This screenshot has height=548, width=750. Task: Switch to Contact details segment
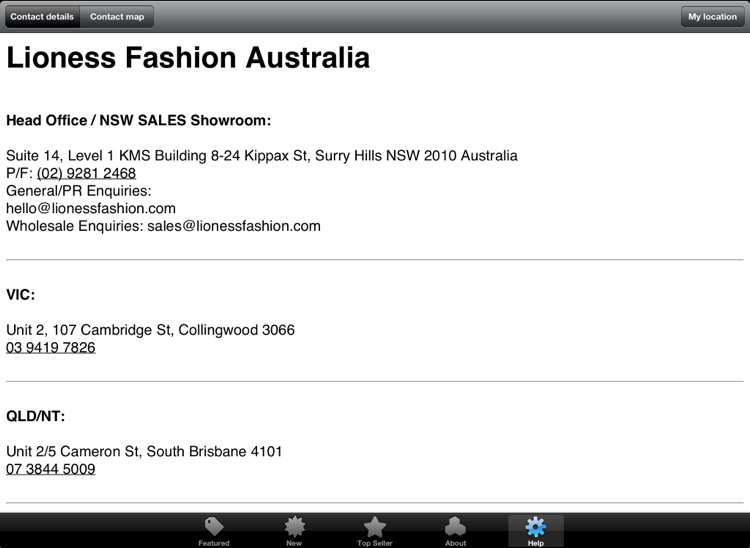point(42,17)
